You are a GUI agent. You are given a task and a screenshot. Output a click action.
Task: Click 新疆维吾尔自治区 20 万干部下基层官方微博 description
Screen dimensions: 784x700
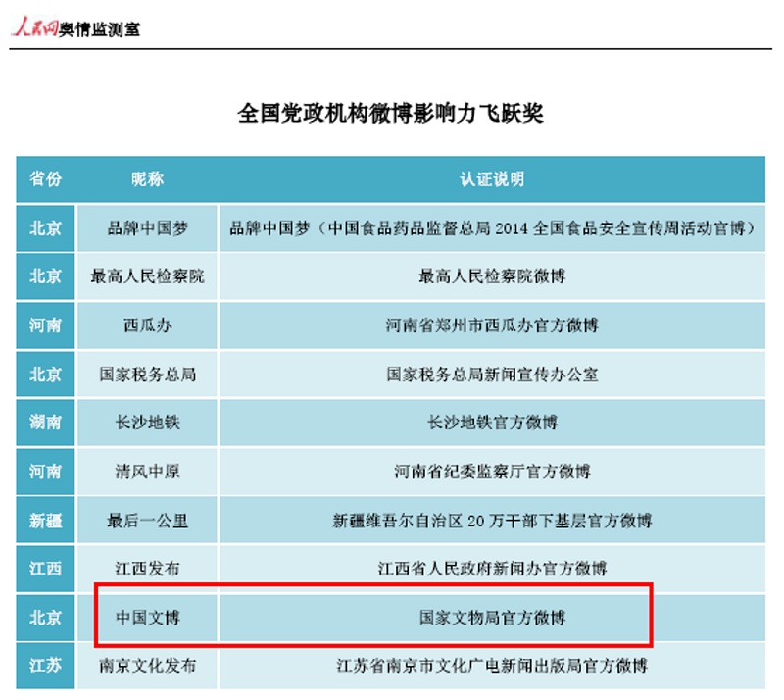tap(493, 521)
